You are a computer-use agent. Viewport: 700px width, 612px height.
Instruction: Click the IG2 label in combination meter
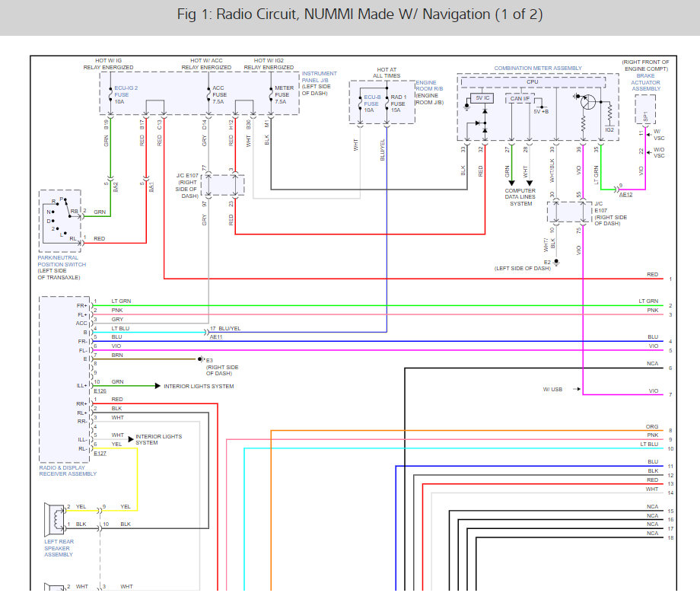click(609, 129)
